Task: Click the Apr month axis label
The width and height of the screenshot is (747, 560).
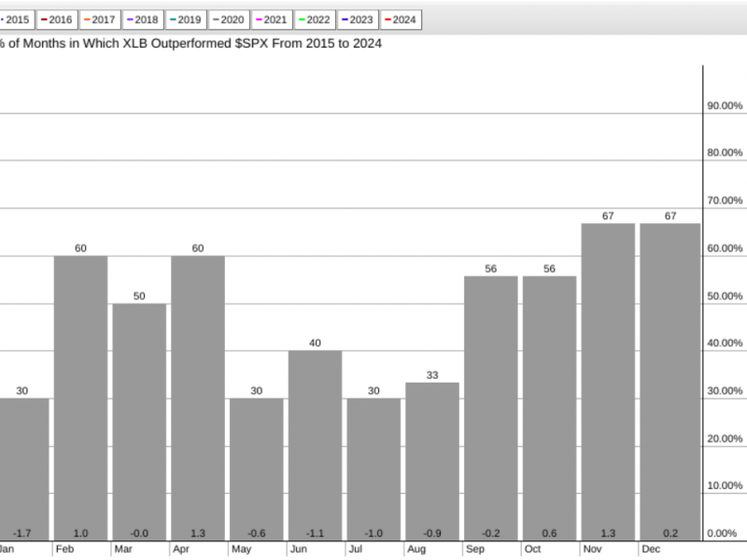Action: pyautogui.click(x=181, y=549)
